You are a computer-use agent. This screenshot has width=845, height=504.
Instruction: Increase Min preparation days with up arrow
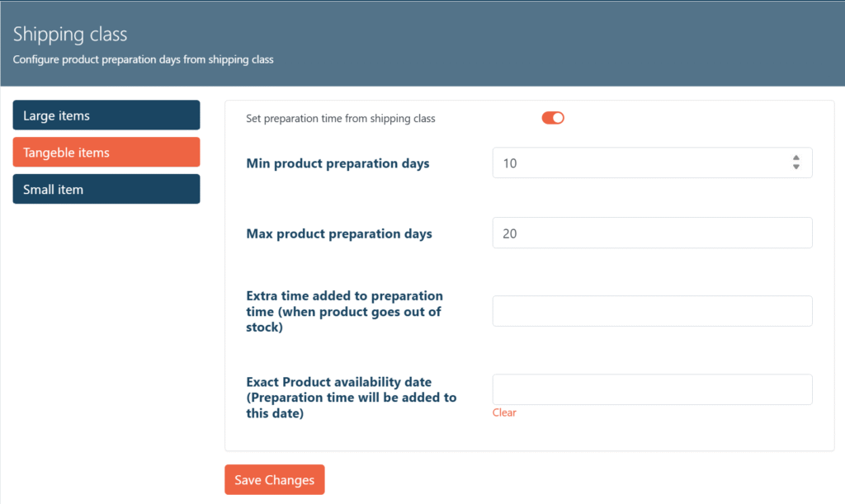[x=795, y=158]
